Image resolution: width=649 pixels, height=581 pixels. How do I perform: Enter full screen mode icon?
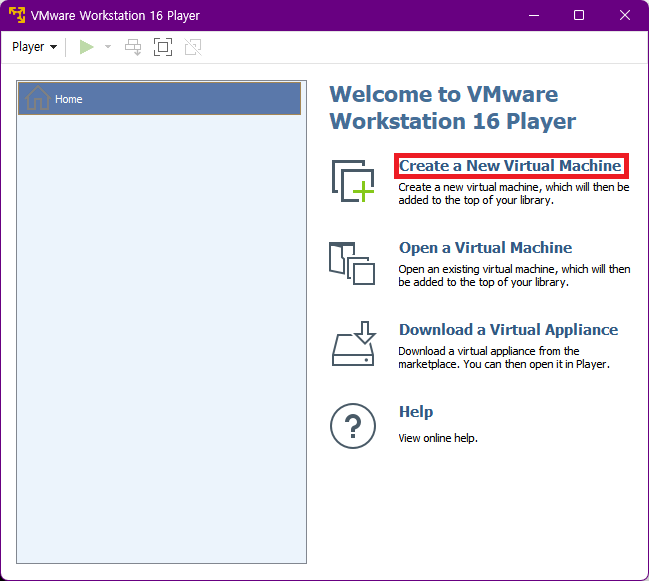pyautogui.click(x=163, y=47)
